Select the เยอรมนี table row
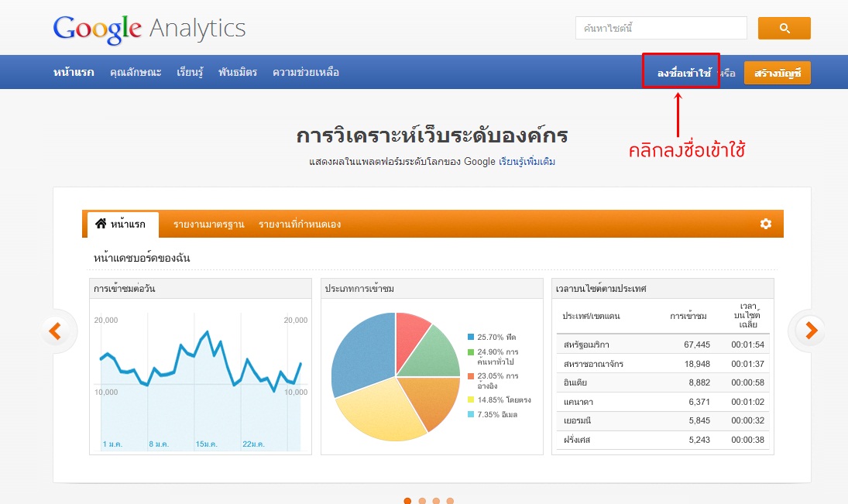Screen dimensions: 848x504 663,420
